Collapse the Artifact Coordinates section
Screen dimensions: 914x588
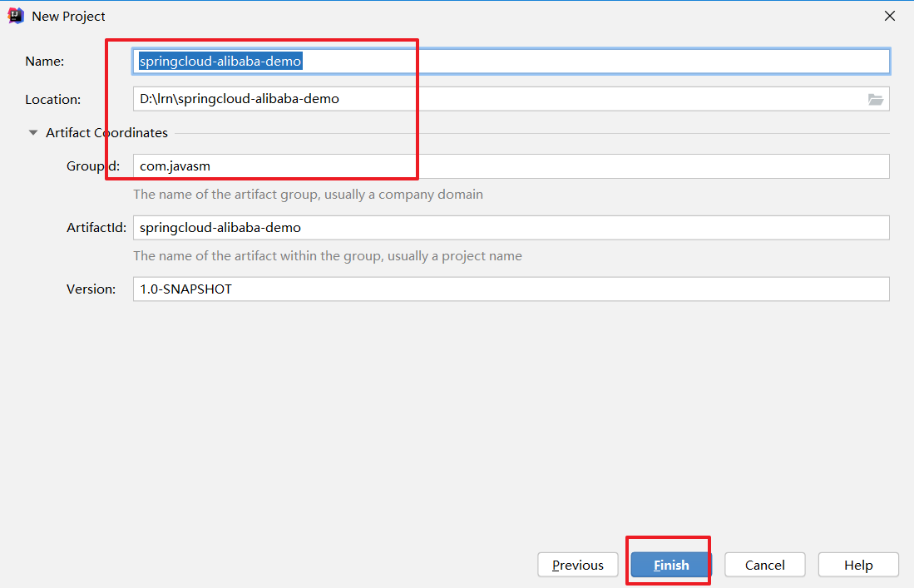point(33,133)
